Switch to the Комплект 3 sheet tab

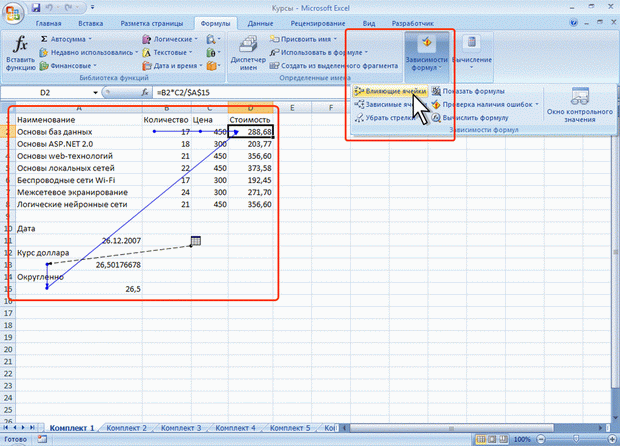click(183, 427)
